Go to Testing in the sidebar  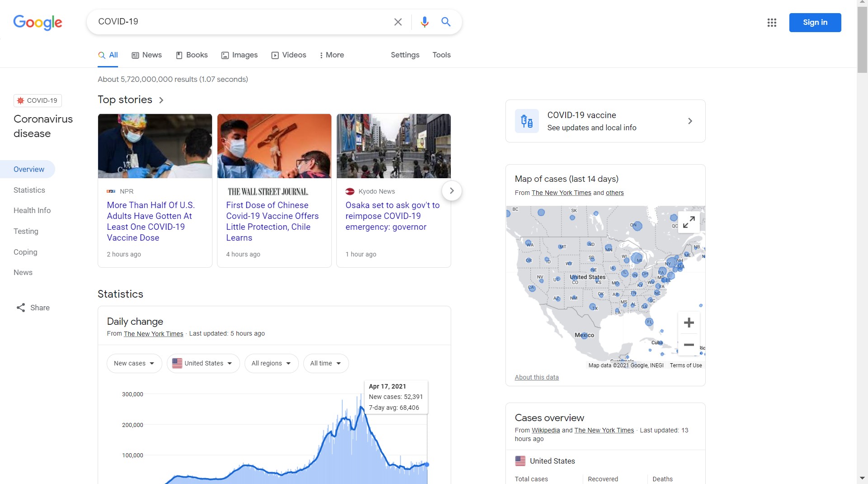point(26,231)
